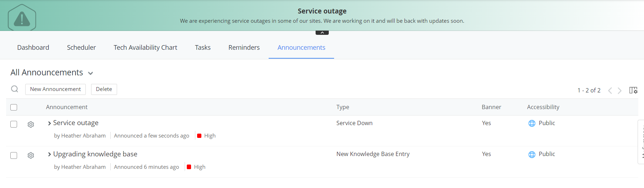Viewport: 644px width, 188px height.
Task: Open gear menu for Service outage row
Action: pos(31,124)
